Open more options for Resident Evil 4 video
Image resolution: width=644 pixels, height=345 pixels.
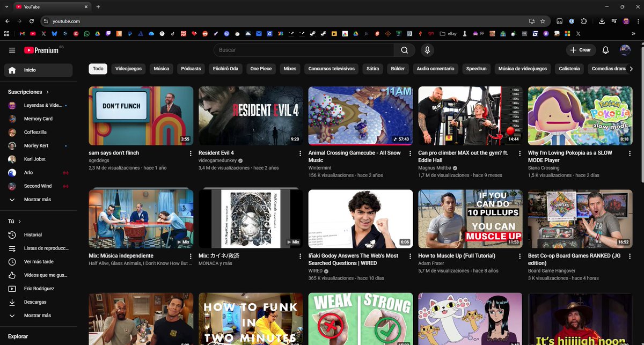300,153
